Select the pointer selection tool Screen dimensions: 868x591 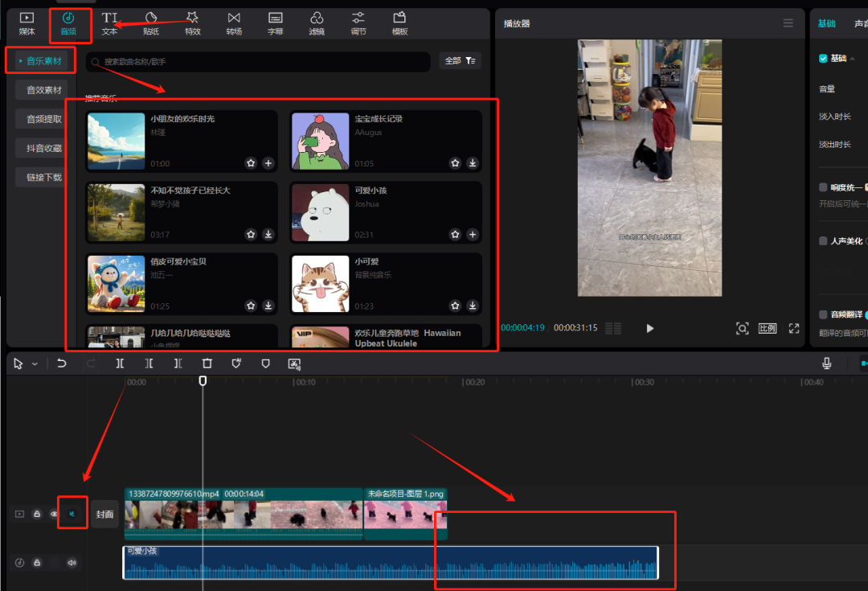click(x=18, y=364)
